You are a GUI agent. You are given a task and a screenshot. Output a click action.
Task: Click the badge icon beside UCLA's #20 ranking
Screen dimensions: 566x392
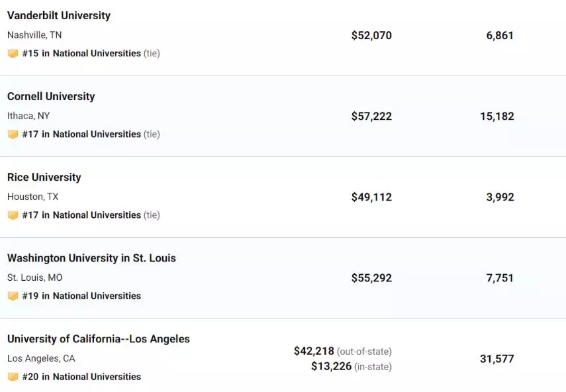click(13, 377)
